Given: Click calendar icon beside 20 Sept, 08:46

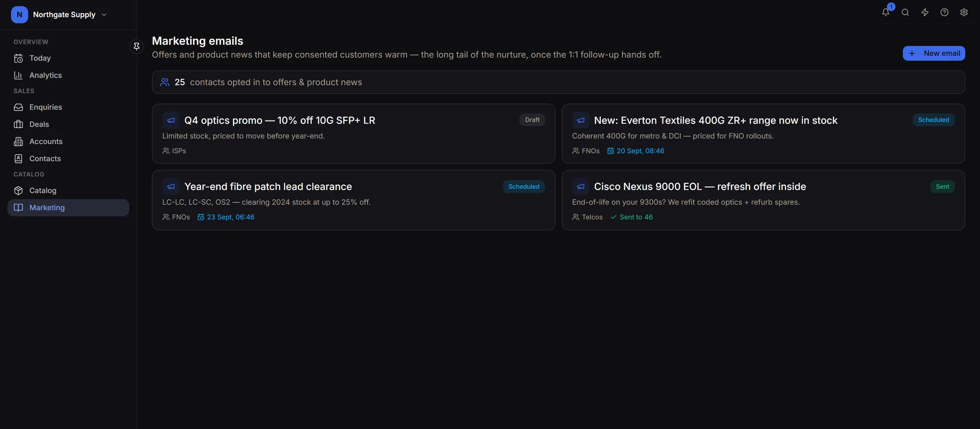Looking at the screenshot, I should point(611,151).
